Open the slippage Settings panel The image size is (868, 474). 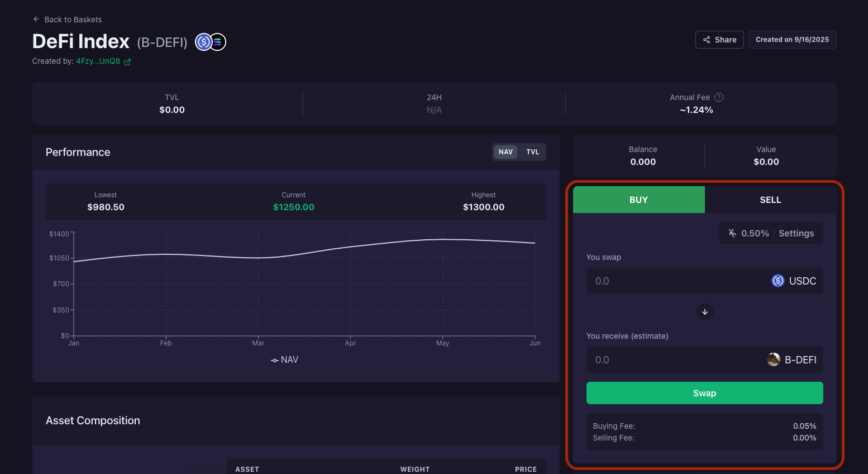796,233
